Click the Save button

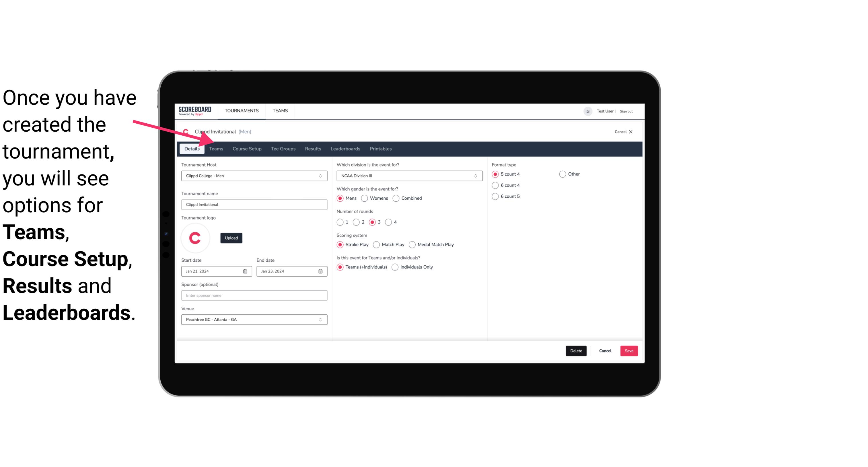629,350
